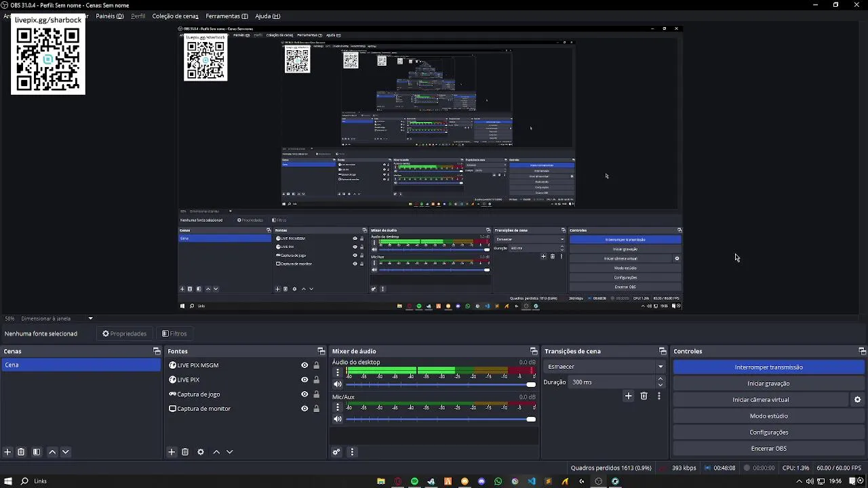Toggle visibility of LIVE PIX source
Screen dimensions: 868x488
tap(304, 380)
